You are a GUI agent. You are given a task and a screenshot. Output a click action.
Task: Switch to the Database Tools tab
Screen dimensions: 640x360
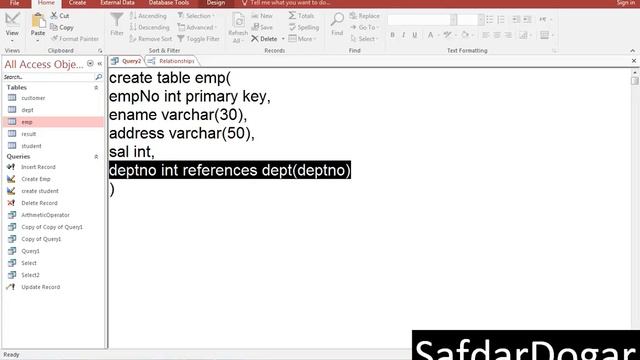click(x=169, y=3)
